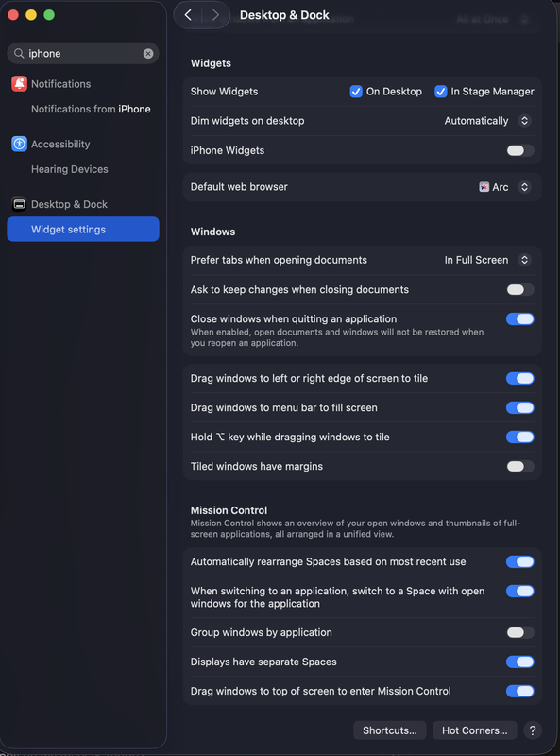This screenshot has width=560, height=756.
Task: Click the Notifications bell icon in sidebar
Action: (19, 84)
